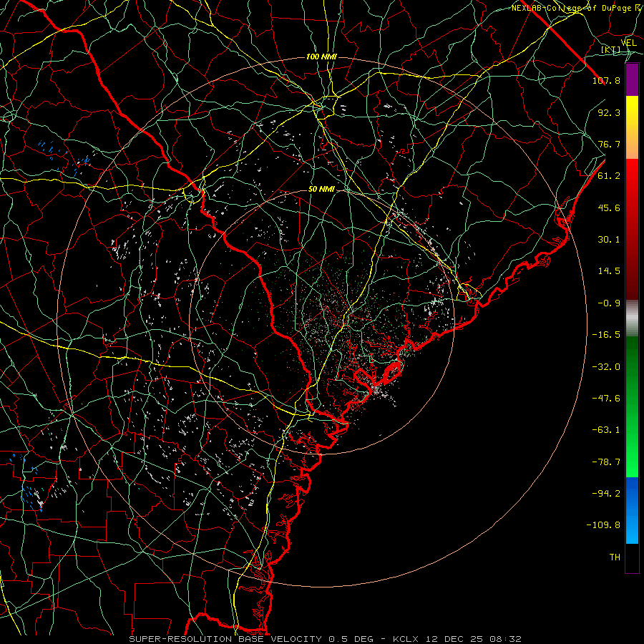Click the blue segment of the color bar
Viewport: 644px width, 644px height.
tap(632, 510)
